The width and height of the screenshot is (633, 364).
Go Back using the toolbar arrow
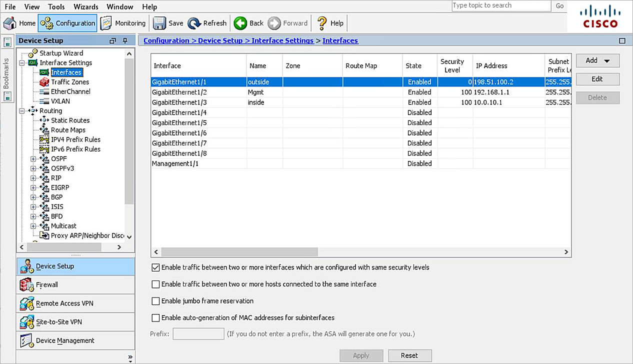pos(248,23)
